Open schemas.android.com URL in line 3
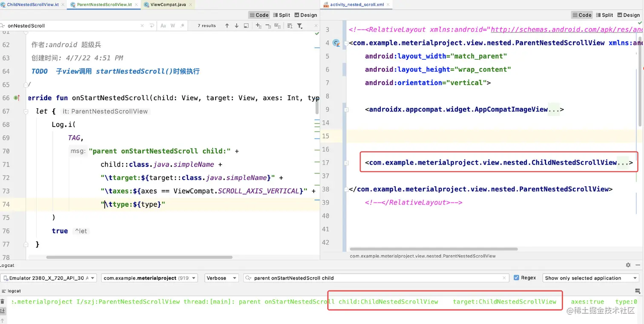644x324 pixels. click(566, 30)
